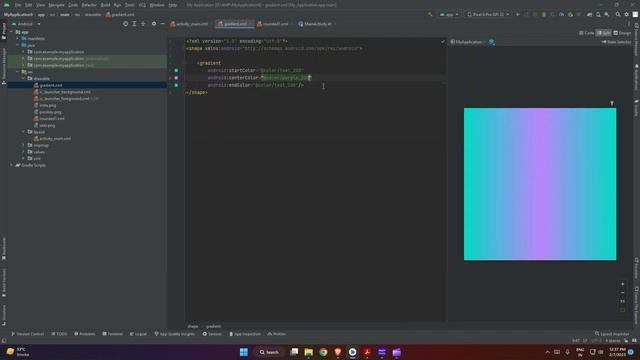Switch editor to Split view

pos(604,33)
